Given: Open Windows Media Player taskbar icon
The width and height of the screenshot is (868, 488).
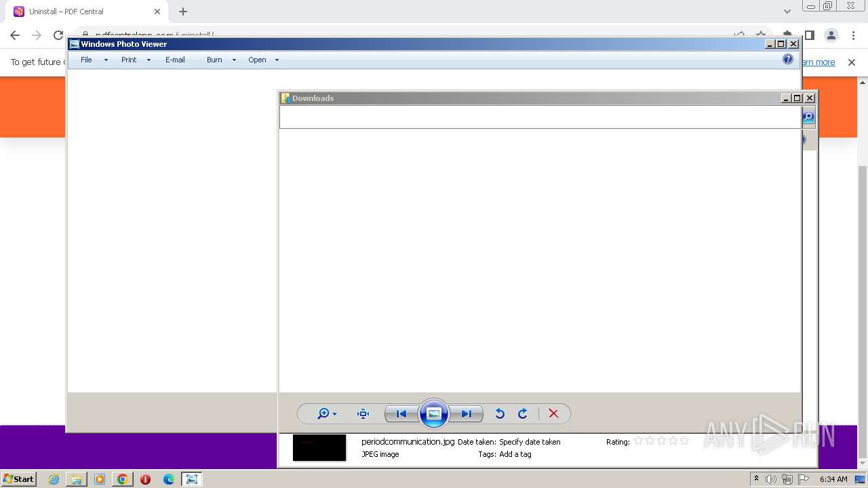Looking at the screenshot, I should point(100,479).
